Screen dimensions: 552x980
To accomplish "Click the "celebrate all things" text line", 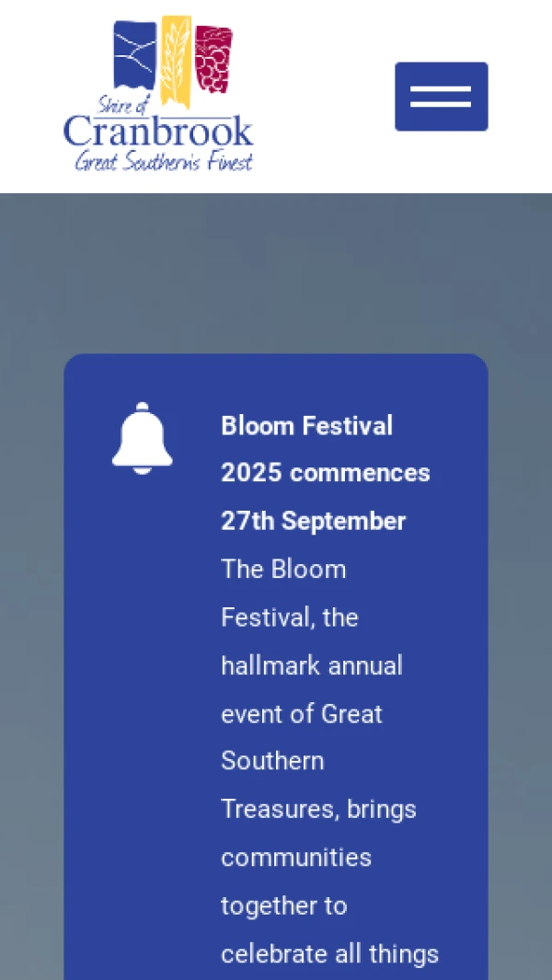I will click(x=329, y=953).
